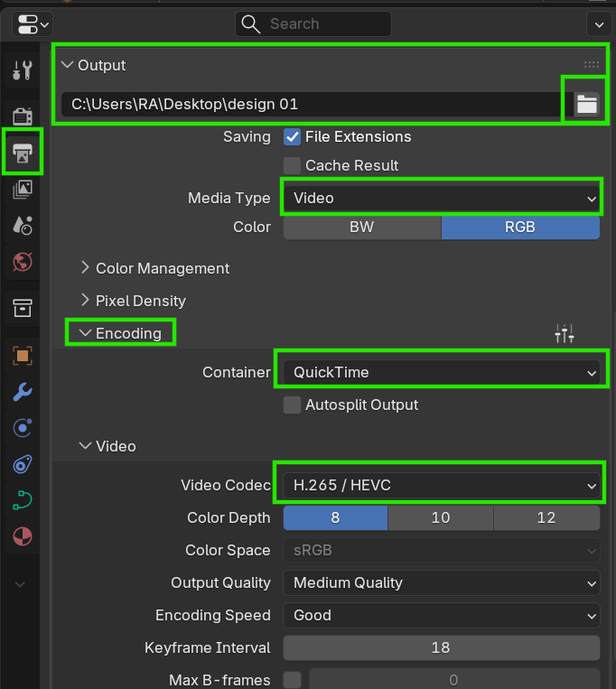
Task: Open the editor type selector button
Action: click(x=33, y=24)
